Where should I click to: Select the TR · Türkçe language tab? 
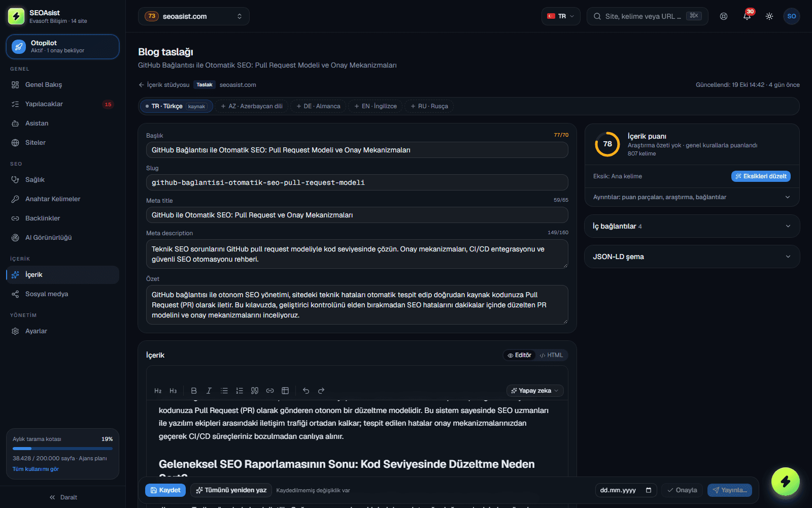(x=176, y=106)
